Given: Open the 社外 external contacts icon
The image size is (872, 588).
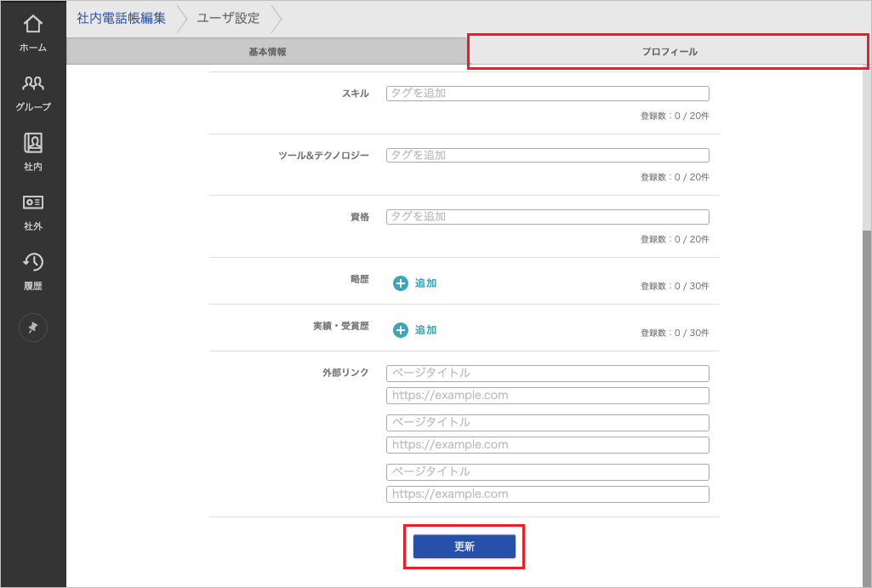Looking at the screenshot, I should [x=33, y=211].
